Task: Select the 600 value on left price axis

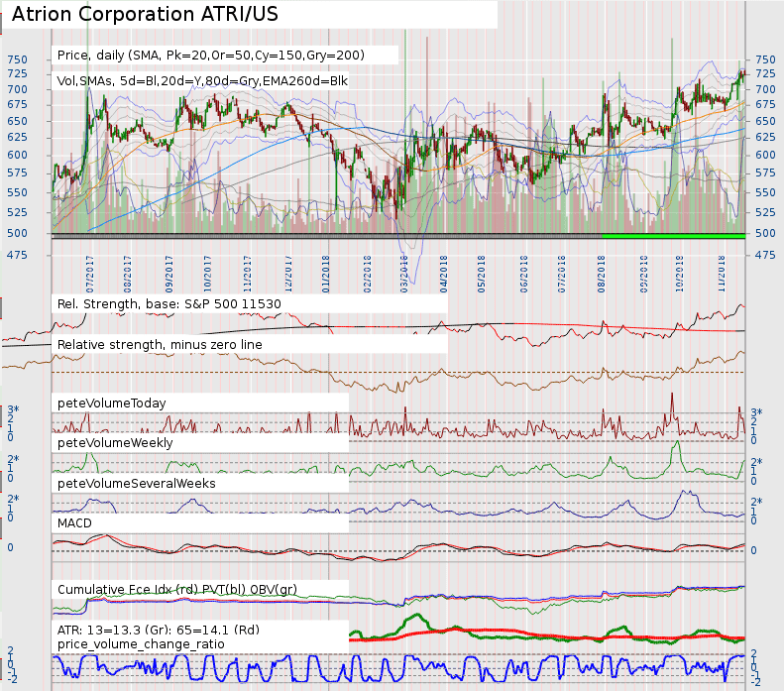Action: 18,155
